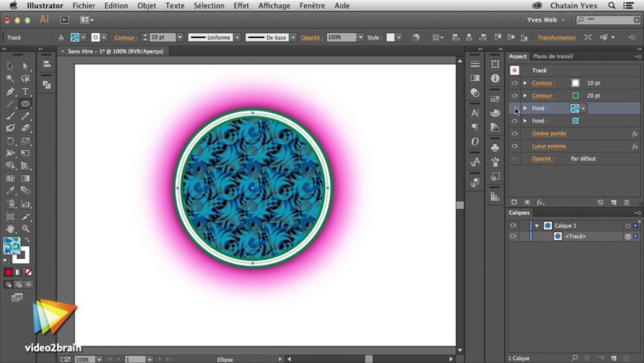The image size is (644, 363).
Task: Click the stroke weight 10 pt field
Action: point(162,37)
